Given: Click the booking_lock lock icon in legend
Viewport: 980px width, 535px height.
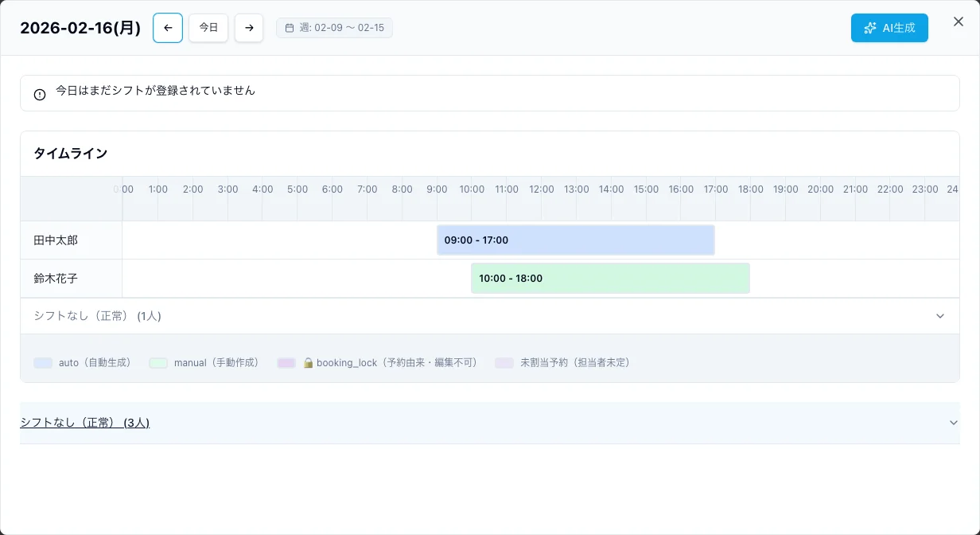Looking at the screenshot, I should click(308, 363).
